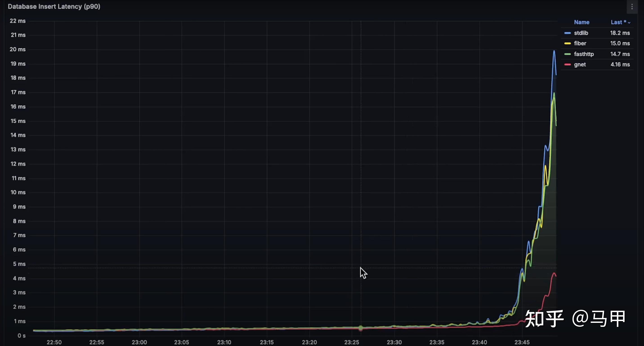Image resolution: width=644 pixels, height=346 pixels.
Task: Click the fasthttp green color swatch
Action: point(568,54)
